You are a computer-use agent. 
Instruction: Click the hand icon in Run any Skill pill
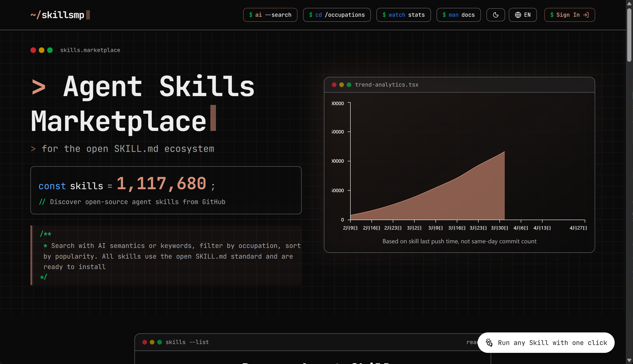[489, 342]
